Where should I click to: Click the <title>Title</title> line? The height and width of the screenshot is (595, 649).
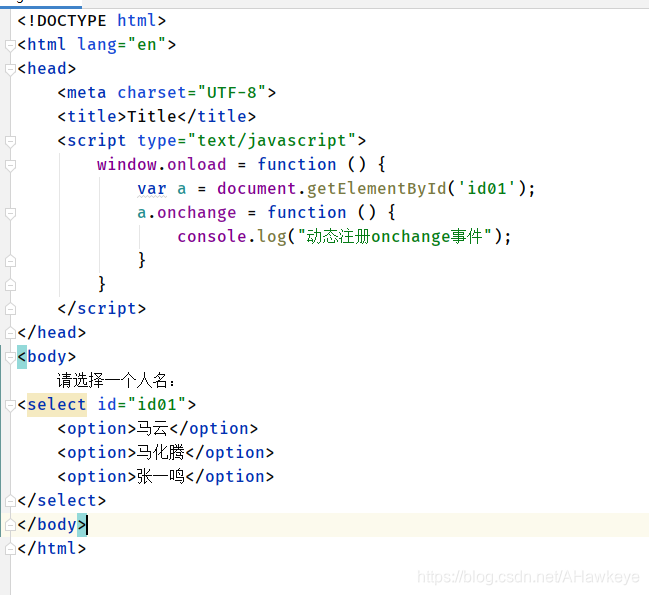156,117
